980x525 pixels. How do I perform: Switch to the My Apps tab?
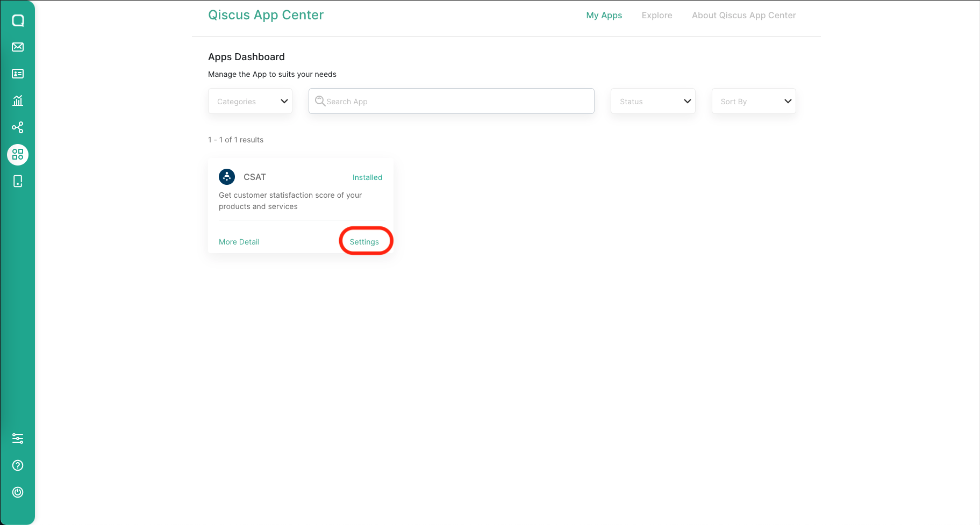click(x=604, y=16)
